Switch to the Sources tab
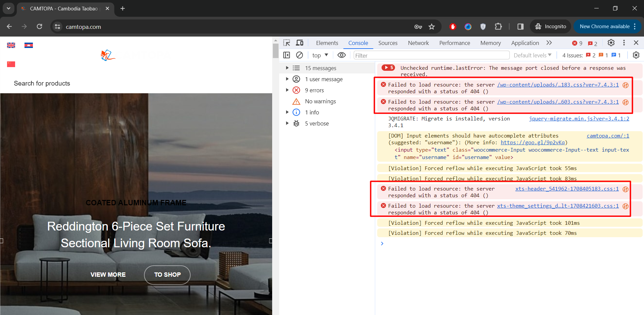The height and width of the screenshot is (315, 644). click(x=388, y=43)
